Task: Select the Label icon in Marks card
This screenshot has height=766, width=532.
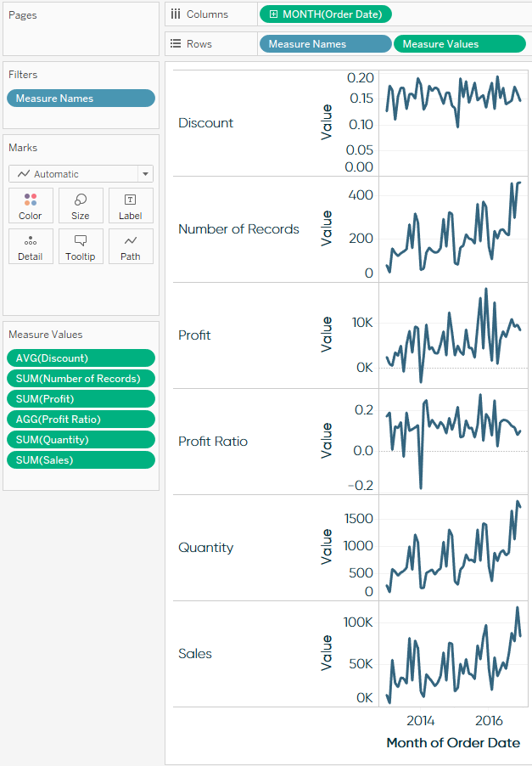Action: 131,205
